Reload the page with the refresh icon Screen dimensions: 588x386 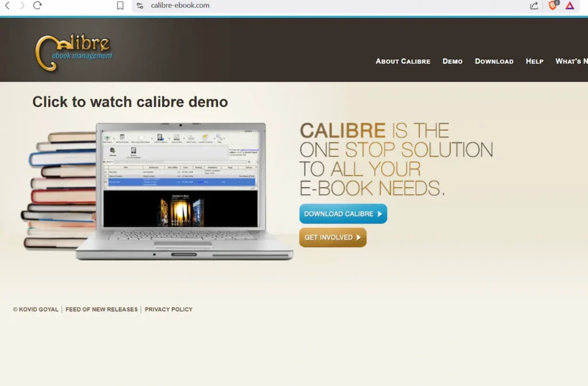(37, 6)
